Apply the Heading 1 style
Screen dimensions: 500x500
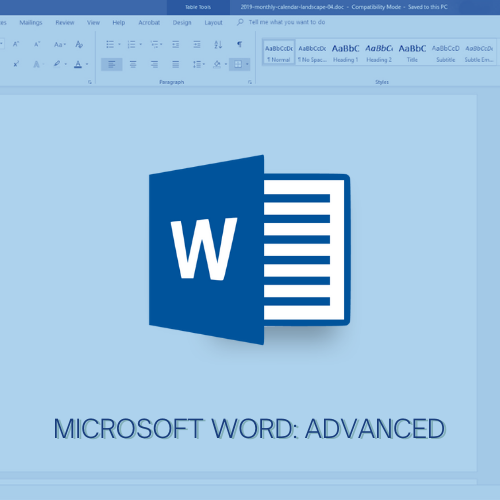(x=345, y=53)
